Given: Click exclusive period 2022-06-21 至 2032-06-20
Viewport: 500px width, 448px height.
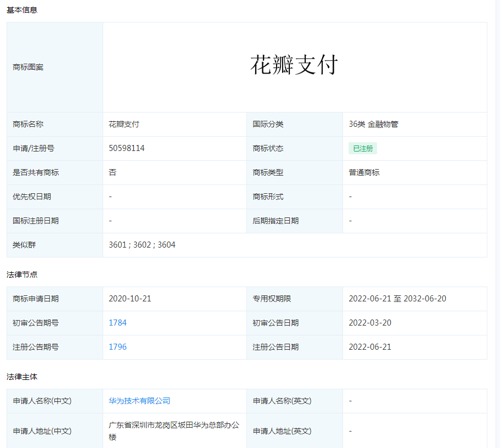Looking at the screenshot, I should coord(397,299).
